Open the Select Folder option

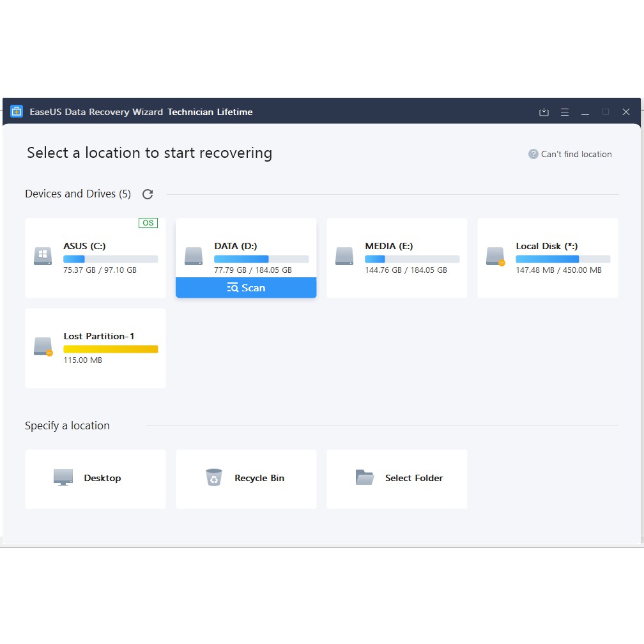[397, 479]
